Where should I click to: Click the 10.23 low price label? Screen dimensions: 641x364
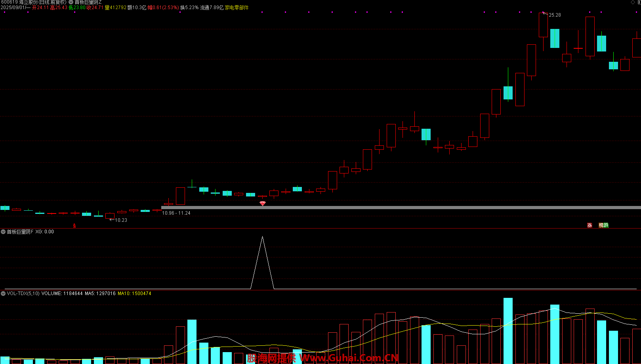[x=121, y=220]
